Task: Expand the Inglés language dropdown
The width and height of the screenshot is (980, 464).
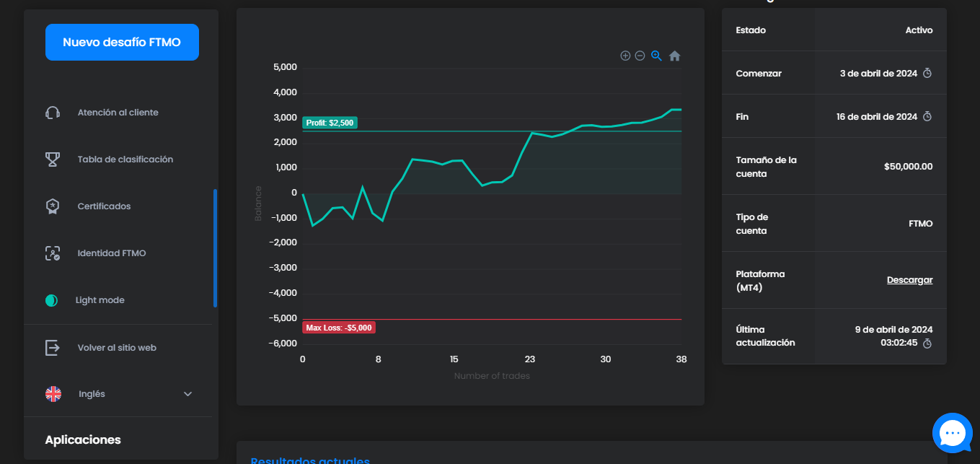Action: (187, 394)
